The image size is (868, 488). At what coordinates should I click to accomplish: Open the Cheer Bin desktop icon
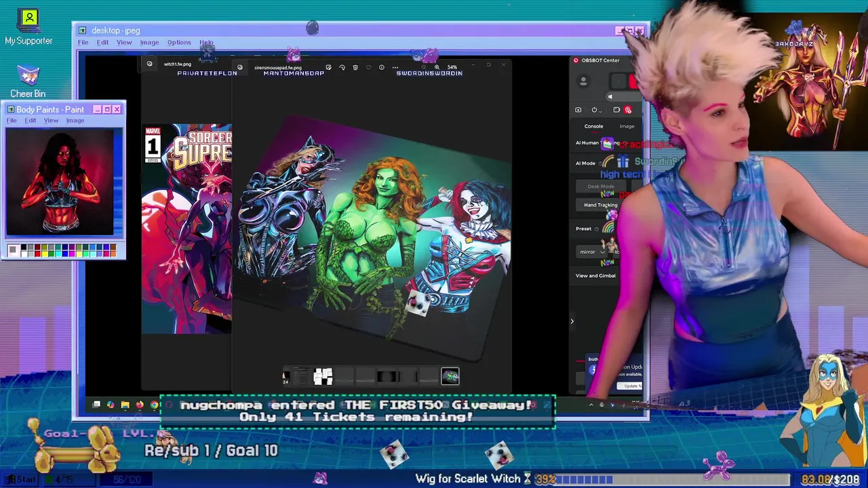[28, 81]
